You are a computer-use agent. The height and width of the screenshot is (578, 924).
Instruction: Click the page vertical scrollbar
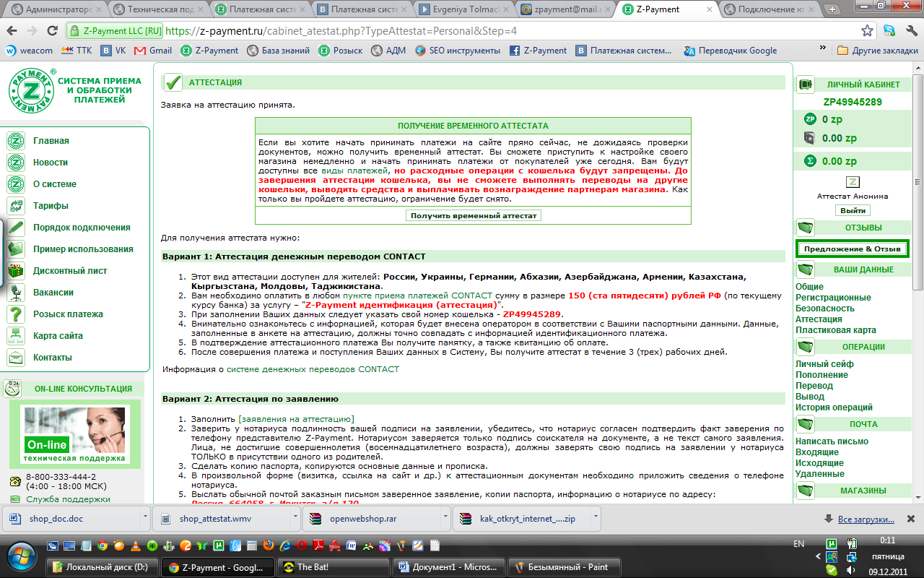918,282
